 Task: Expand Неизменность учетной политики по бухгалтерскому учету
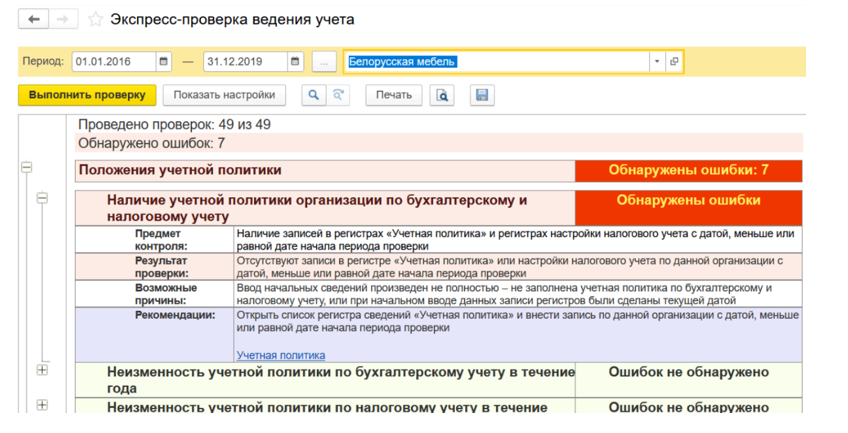click(42, 370)
